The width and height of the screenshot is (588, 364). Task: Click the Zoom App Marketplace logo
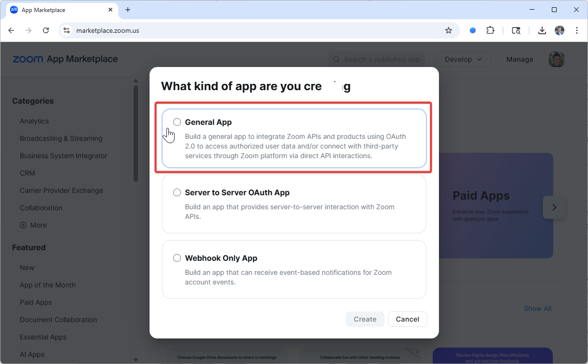tap(65, 59)
